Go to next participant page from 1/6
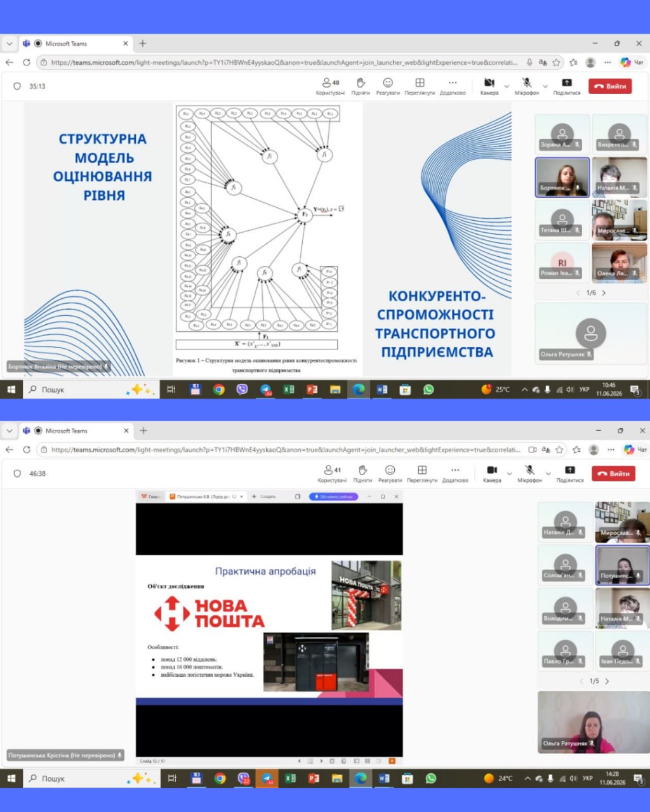This screenshot has width=650, height=812. (604, 293)
